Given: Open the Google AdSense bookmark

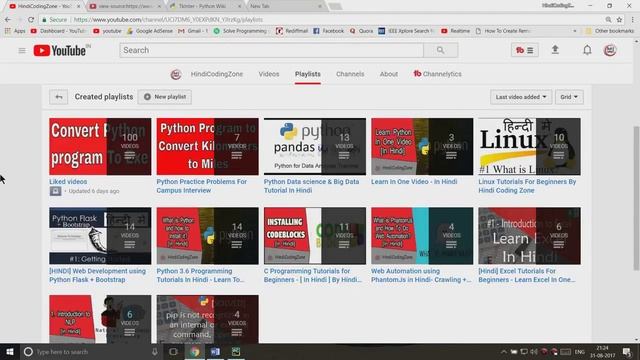Looking at the screenshot, I should pyautogui.click(x=149, y=31).
